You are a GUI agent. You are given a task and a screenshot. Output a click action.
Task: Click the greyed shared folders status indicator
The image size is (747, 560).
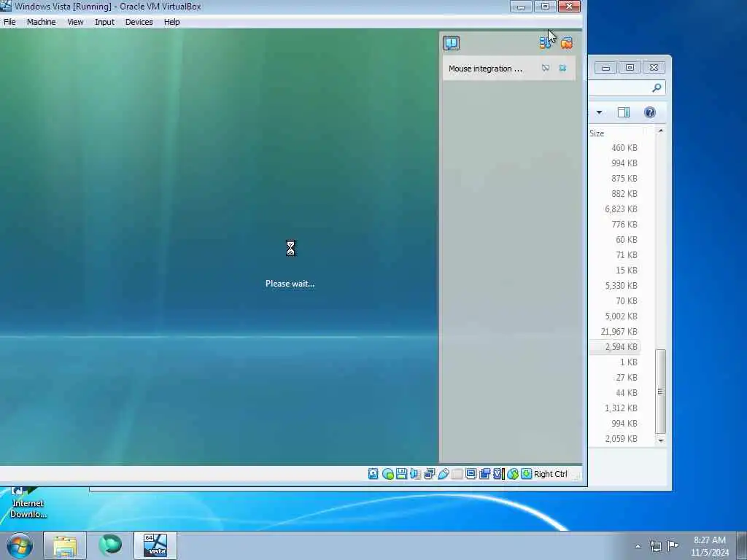[457, 474]
